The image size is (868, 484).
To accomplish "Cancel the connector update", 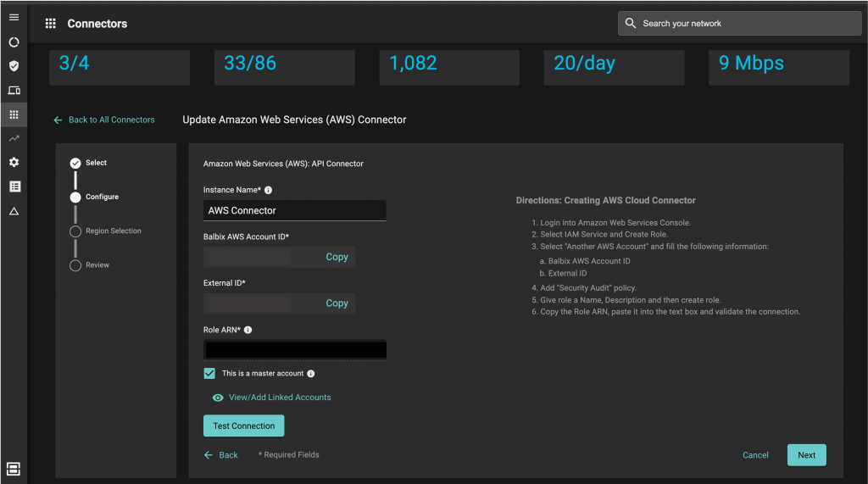I will pos(755,455).
